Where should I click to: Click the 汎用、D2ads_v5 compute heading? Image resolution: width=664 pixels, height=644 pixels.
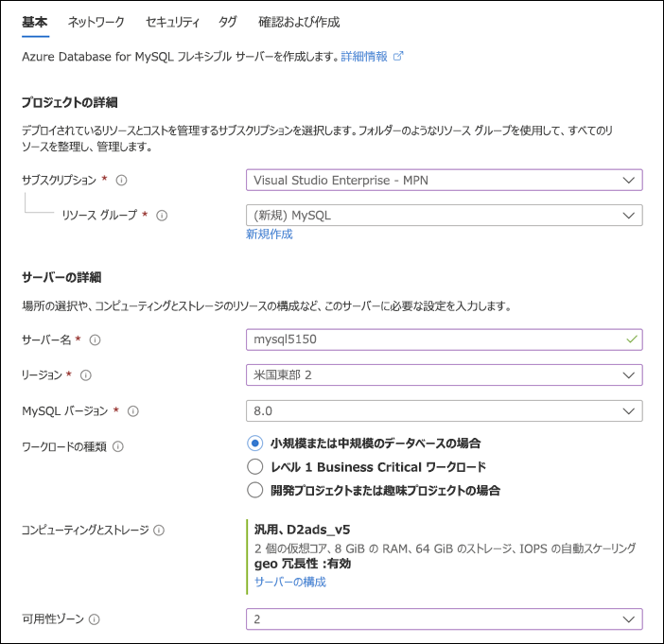coord(302,530)
